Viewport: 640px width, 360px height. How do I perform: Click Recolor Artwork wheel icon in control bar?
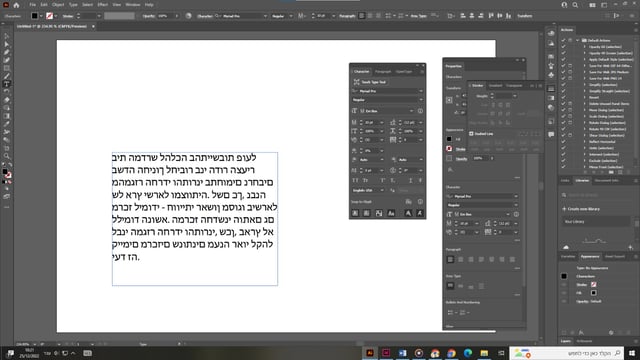click(x=189, y=16)
